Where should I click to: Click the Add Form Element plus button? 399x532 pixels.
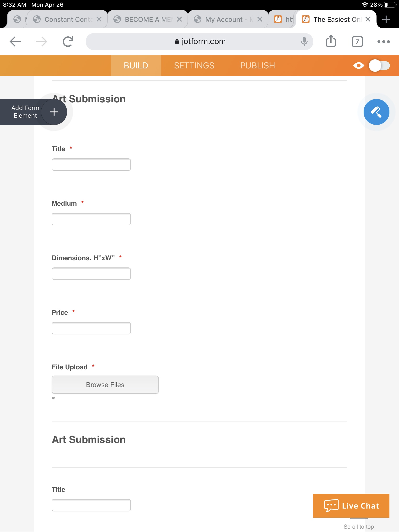pos(54,112)
